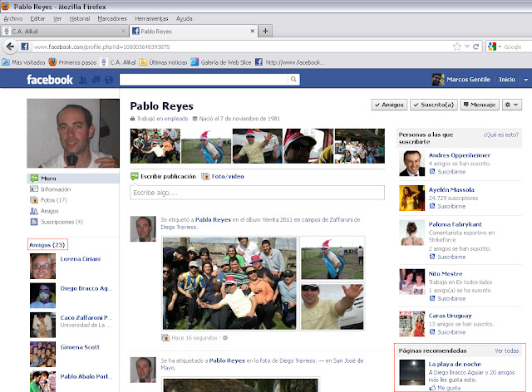Click the Google search engine icon

tap(492, 47)
